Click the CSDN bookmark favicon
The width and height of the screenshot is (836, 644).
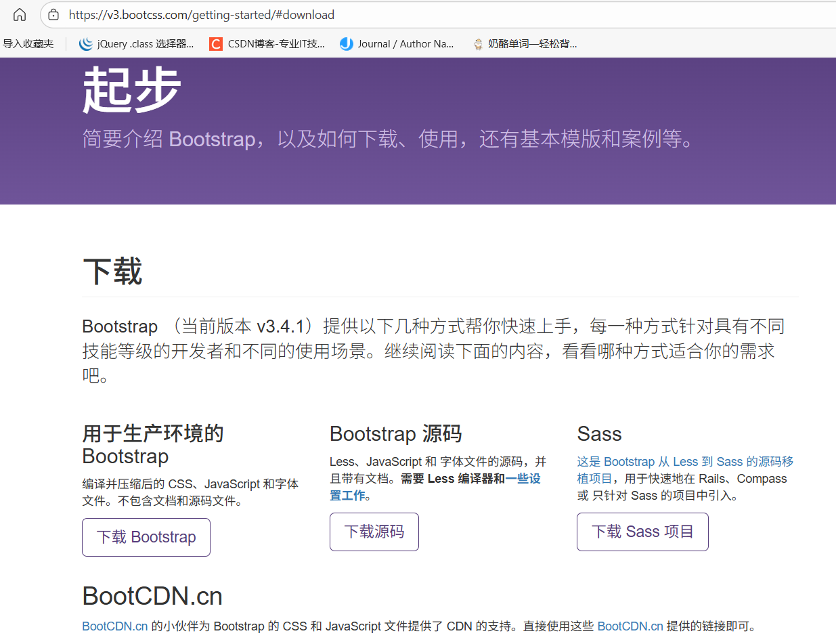215,44
